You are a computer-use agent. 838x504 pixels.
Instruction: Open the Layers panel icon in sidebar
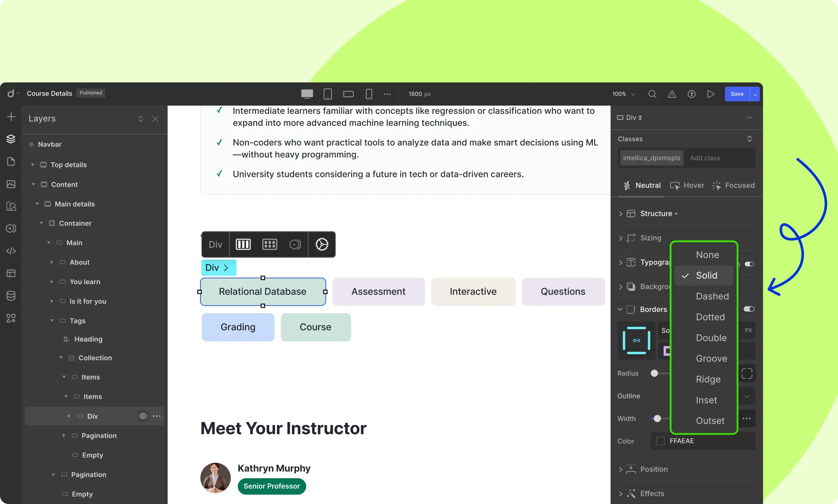pos(11,139)
